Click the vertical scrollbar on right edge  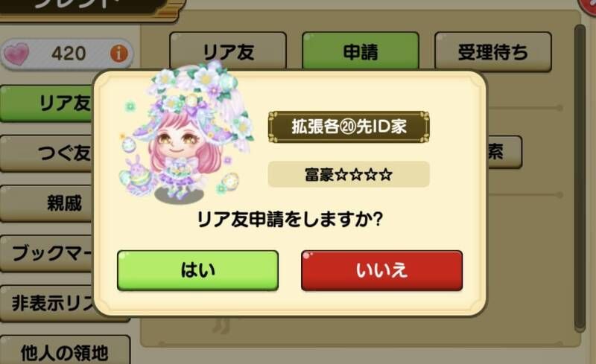[x=580, y=179]
